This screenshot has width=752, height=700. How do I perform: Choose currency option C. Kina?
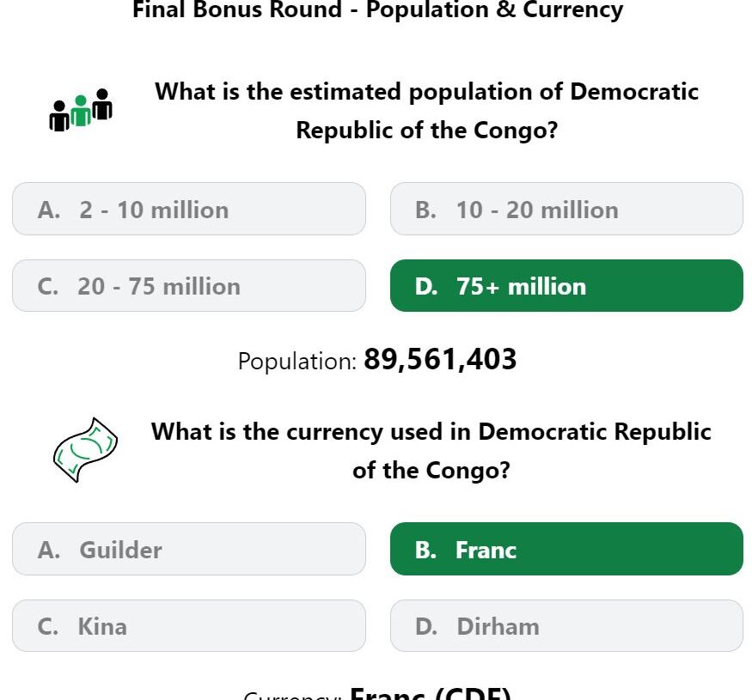(189, 625)
